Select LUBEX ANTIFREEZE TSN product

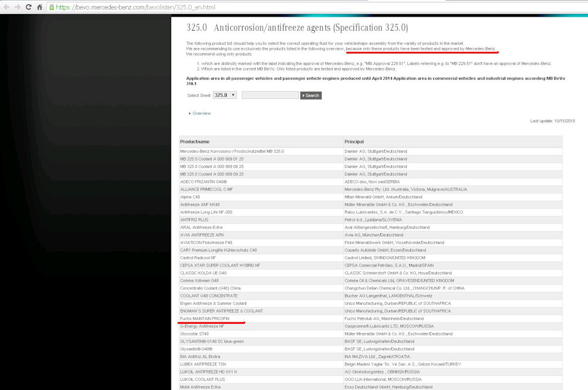(x=203, y=364)
